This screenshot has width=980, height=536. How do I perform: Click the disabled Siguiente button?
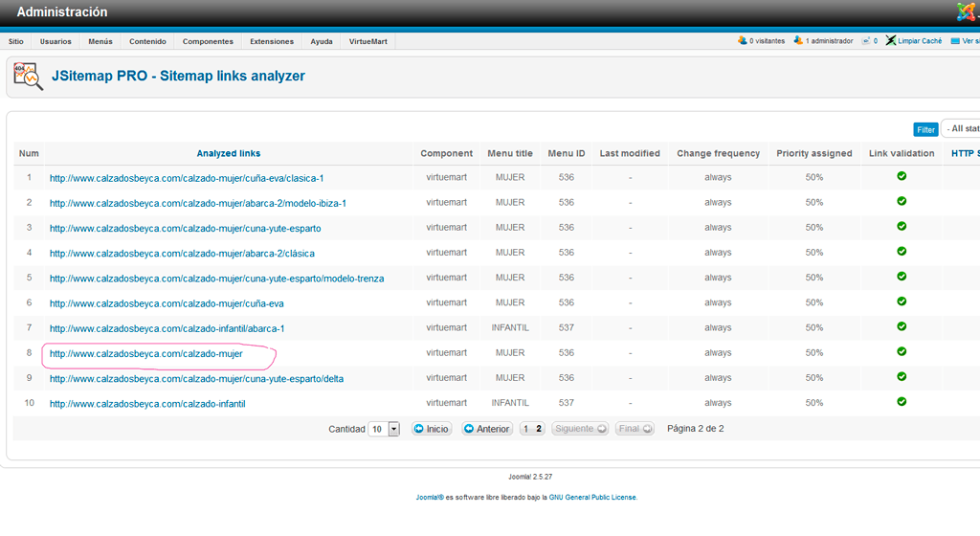click(x=580, y=429)
